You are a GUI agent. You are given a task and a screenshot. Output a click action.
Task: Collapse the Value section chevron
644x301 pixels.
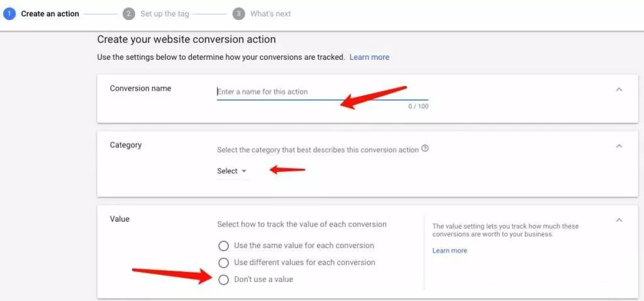[x=619, y=220]
